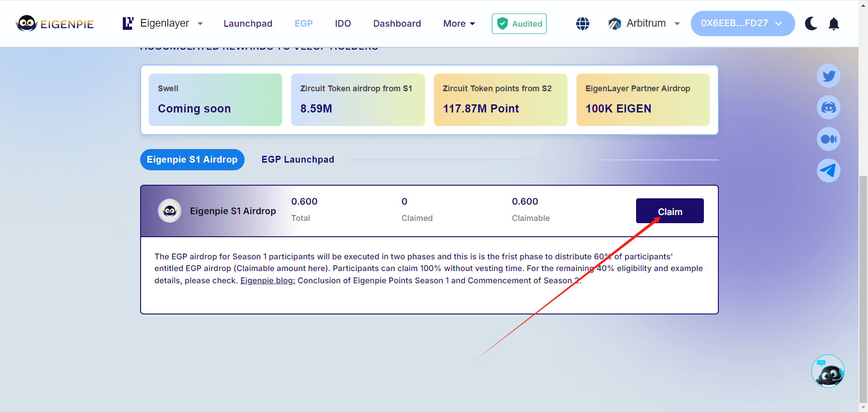The width and height of the screenshot is (868, 412).
Task: Click the 117.87M Point value
Action: click(481, 108)
